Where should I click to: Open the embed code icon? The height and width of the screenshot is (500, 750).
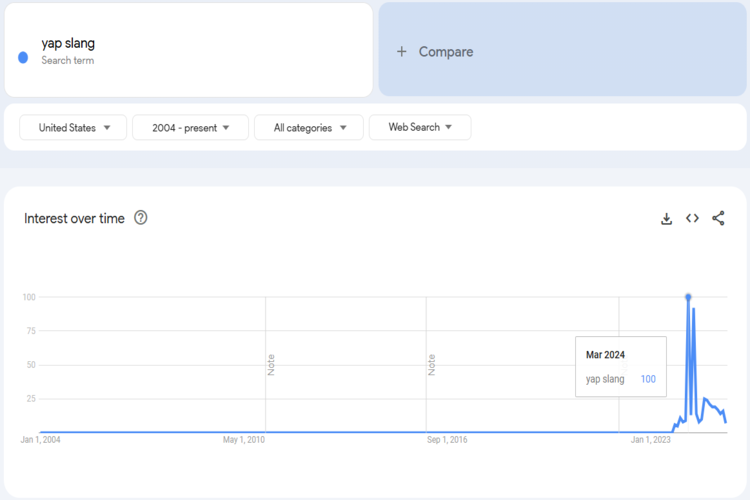(692, 218)
